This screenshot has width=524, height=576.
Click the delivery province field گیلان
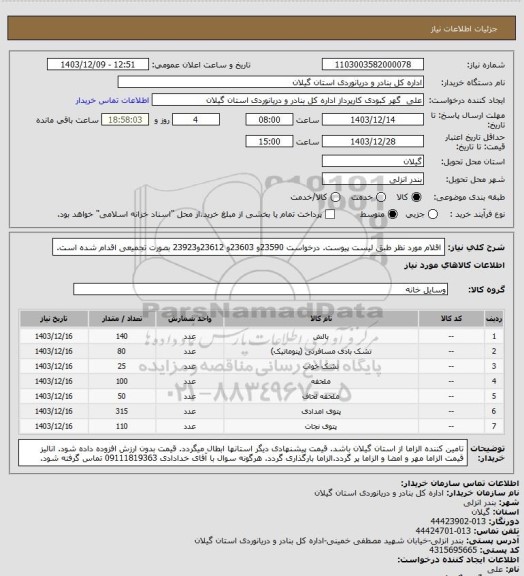[373, 161]
